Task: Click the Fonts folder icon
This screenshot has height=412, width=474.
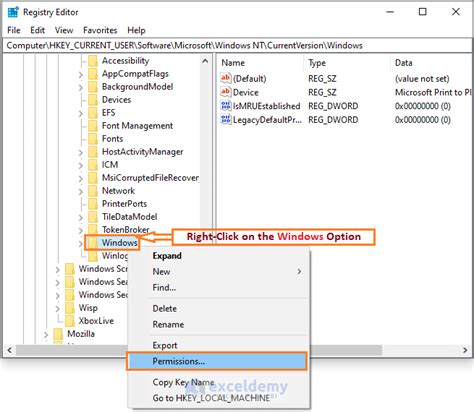Action: (x=93, y=139)
